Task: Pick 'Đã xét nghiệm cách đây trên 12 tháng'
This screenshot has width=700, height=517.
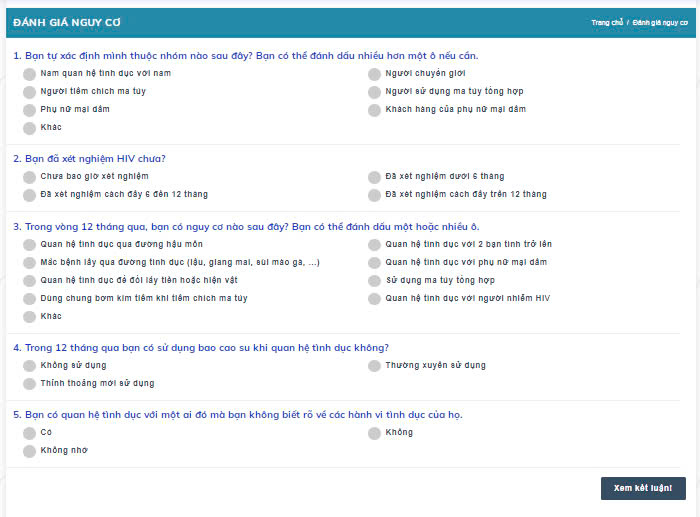Action: 374,195
